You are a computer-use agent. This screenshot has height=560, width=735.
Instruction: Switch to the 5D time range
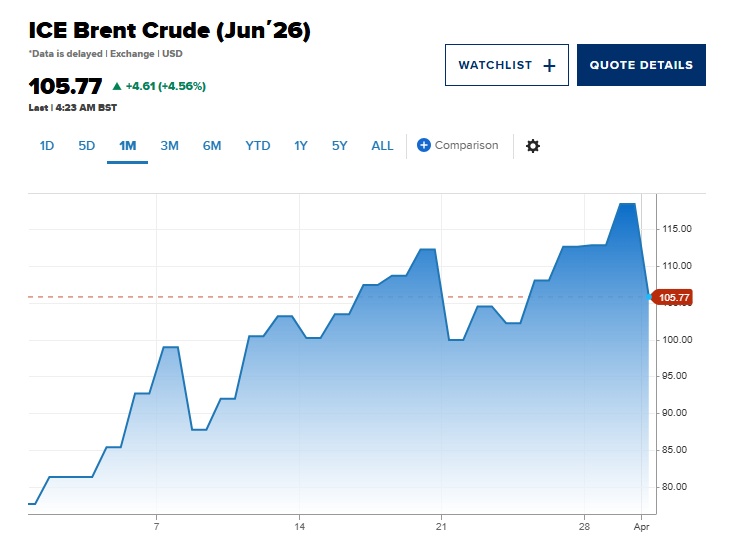87,146
